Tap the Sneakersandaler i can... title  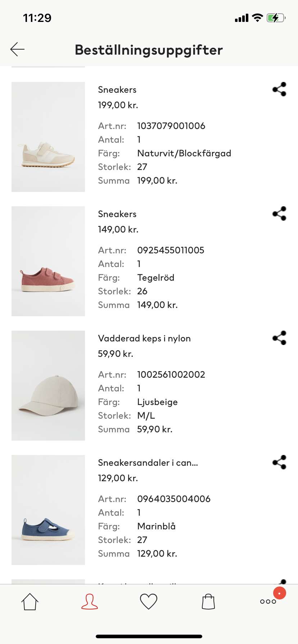click(148, 463)
